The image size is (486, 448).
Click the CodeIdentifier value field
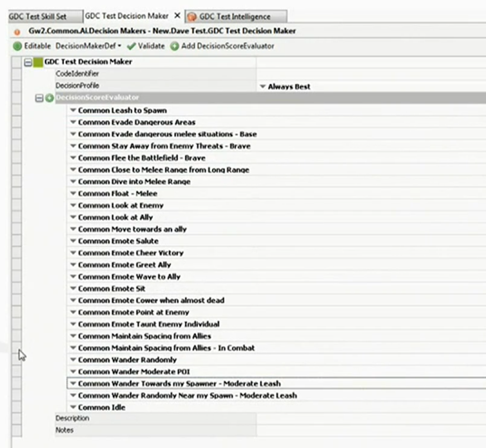click(x=370, y=74)
